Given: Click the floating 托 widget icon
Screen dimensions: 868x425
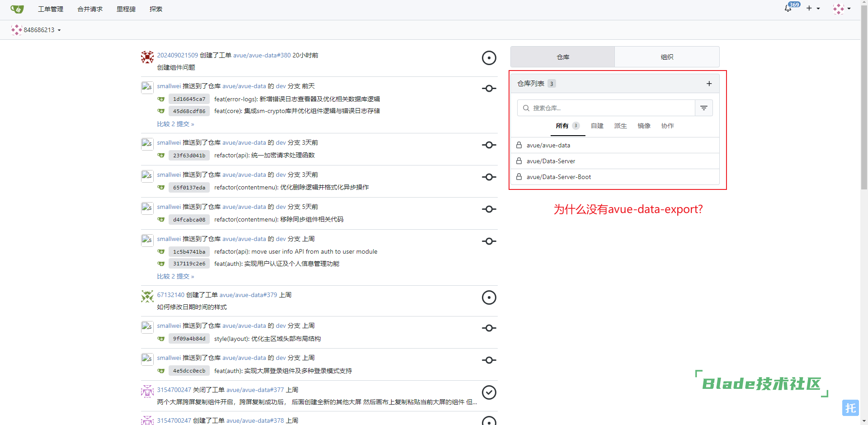Looking at the screenshot, I should [x=850, y=408].
